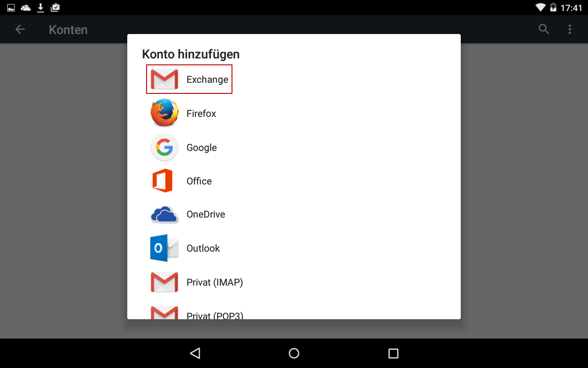Tap the Wi-Fi status icon

[541, 7]
